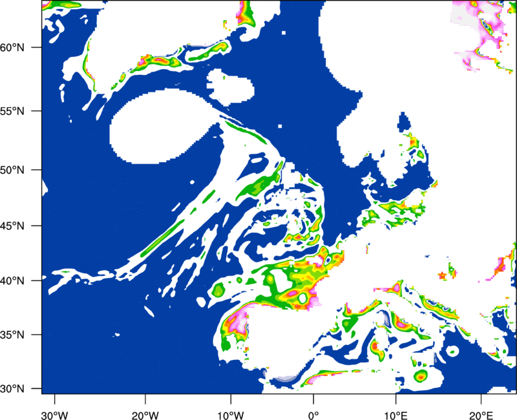Click the 0° longitude label

313,415
